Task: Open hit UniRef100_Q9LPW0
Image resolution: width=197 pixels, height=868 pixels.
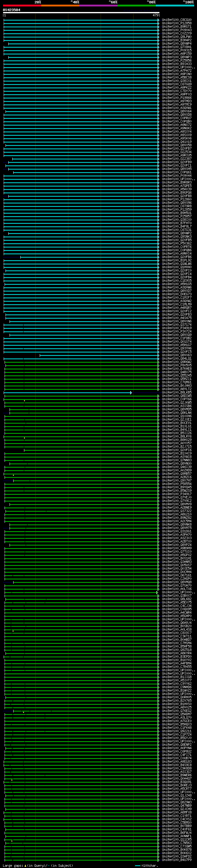Action: (x=176, y=37)
